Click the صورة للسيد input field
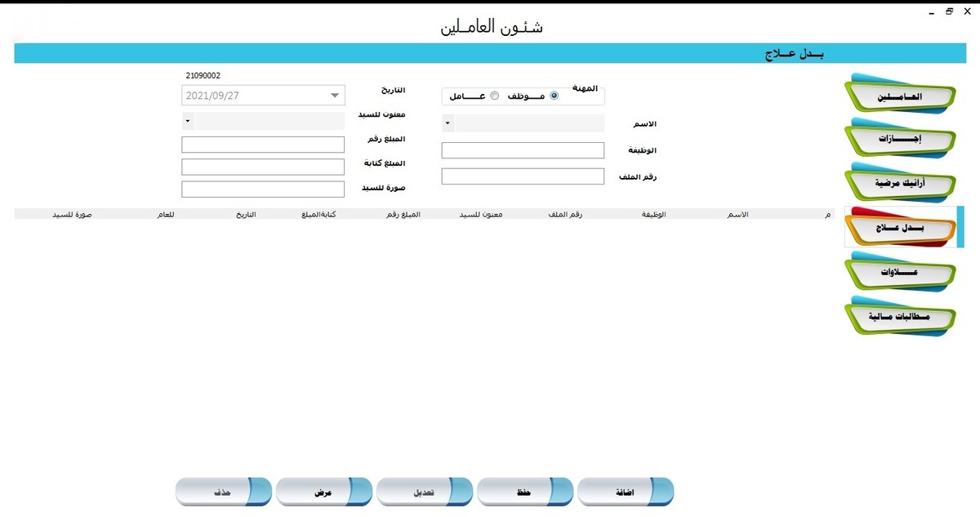 click(x=262, y=189)
